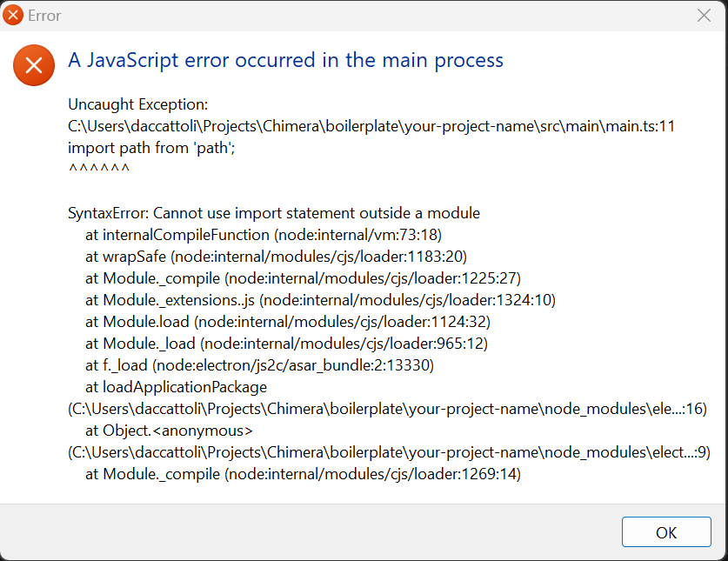This screenshot has width=728, height=561.
Task: Click the OK button to dismiss error
Action: click(x=666, y=531)
